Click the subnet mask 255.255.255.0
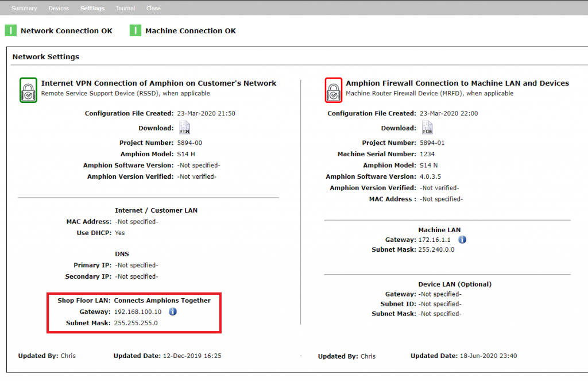The height and width of the screenshot is (381, 588). [x=136, y=323]
